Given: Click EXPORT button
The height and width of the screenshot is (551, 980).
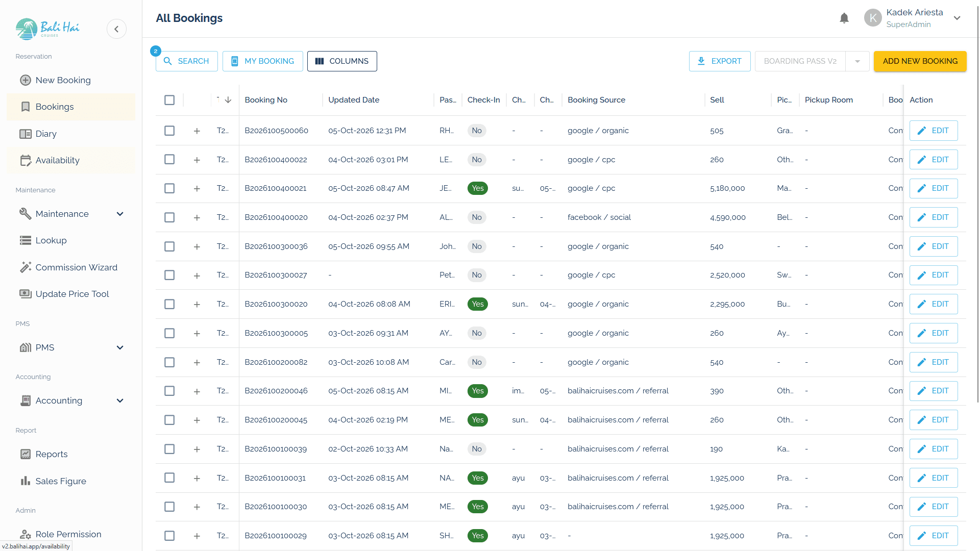Looking at the screenshot, I should [x=720, y=61].
